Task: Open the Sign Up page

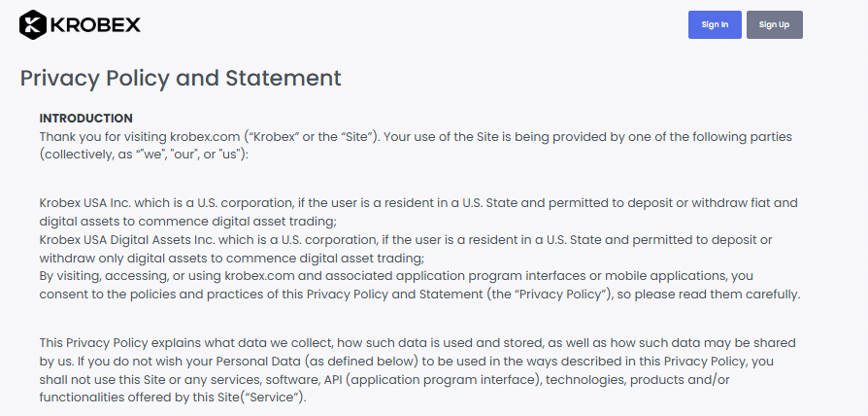Action: click(774, 24)
